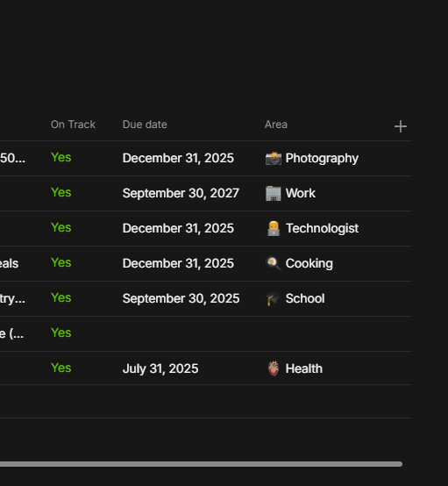Select the Technologist row's December 31, 2025 date

point(178,228)
